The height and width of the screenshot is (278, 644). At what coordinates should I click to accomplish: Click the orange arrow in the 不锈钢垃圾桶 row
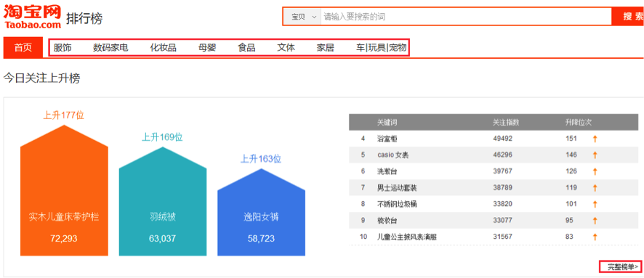[x=595, y=204]
